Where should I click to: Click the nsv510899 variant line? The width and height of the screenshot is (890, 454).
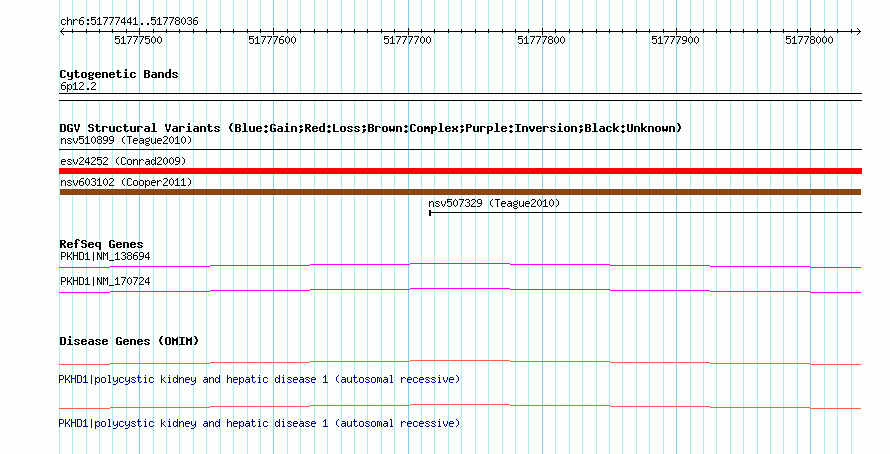460,150
